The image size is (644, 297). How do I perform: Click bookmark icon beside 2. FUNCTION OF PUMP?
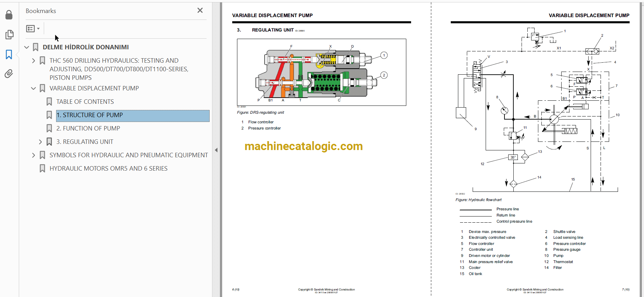coord(49,128)
